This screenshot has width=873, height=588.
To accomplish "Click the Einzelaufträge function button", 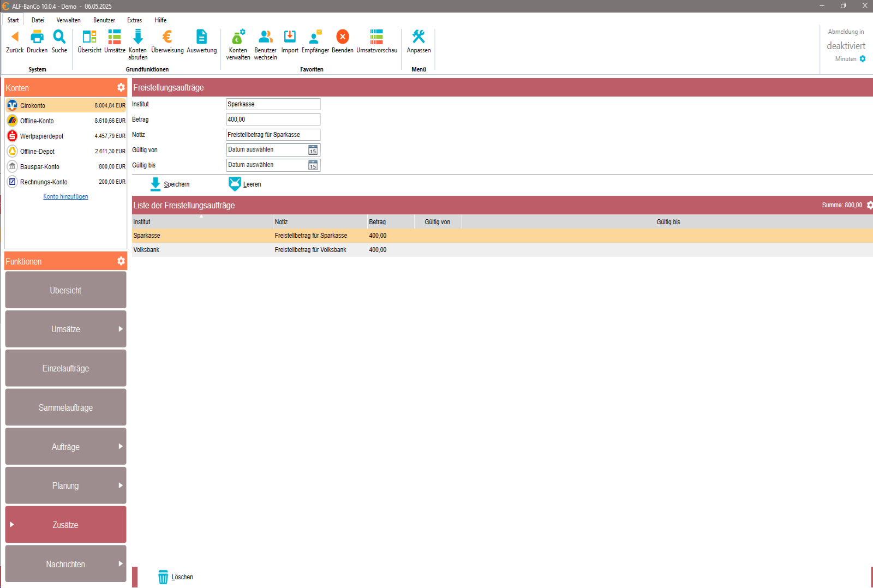I will [x=65, y=368].
